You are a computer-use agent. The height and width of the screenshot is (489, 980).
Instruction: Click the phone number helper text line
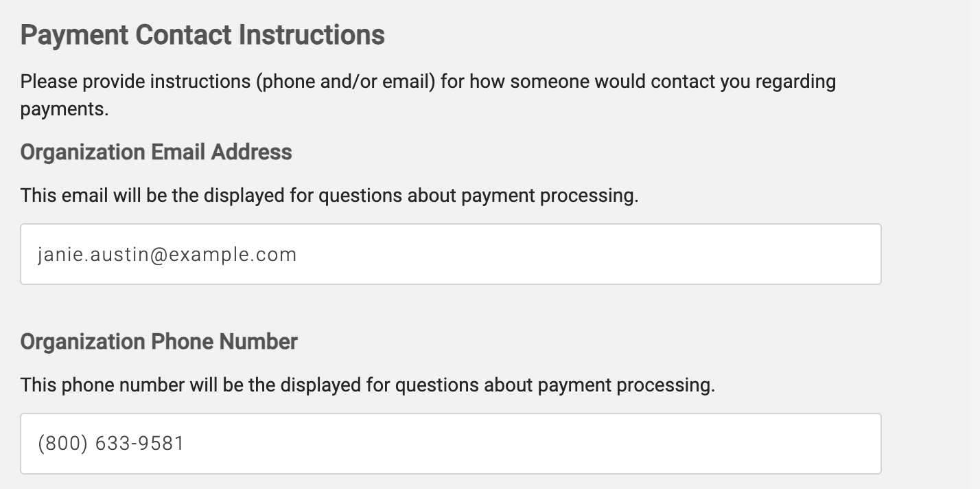[x=367, y=385]
